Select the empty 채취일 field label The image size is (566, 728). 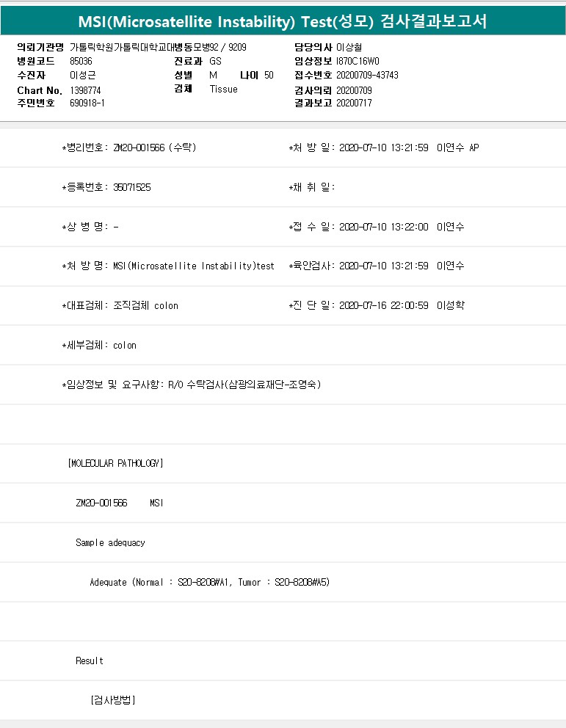312,187
